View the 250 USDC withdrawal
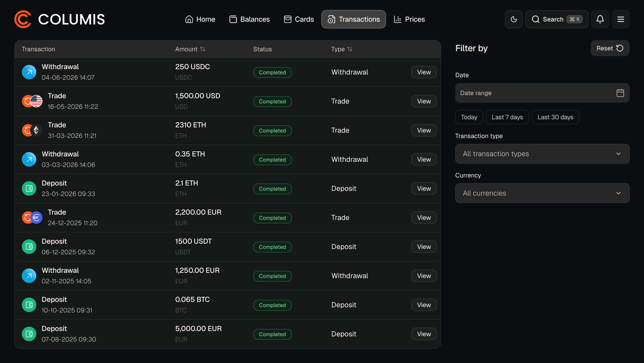This screenshot has height=363, width=644. [424, 72]
